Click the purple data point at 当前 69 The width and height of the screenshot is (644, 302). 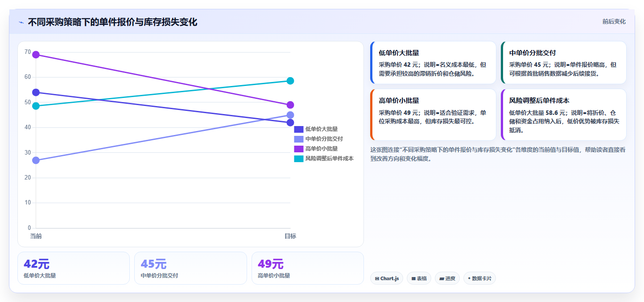pos(36,55)
